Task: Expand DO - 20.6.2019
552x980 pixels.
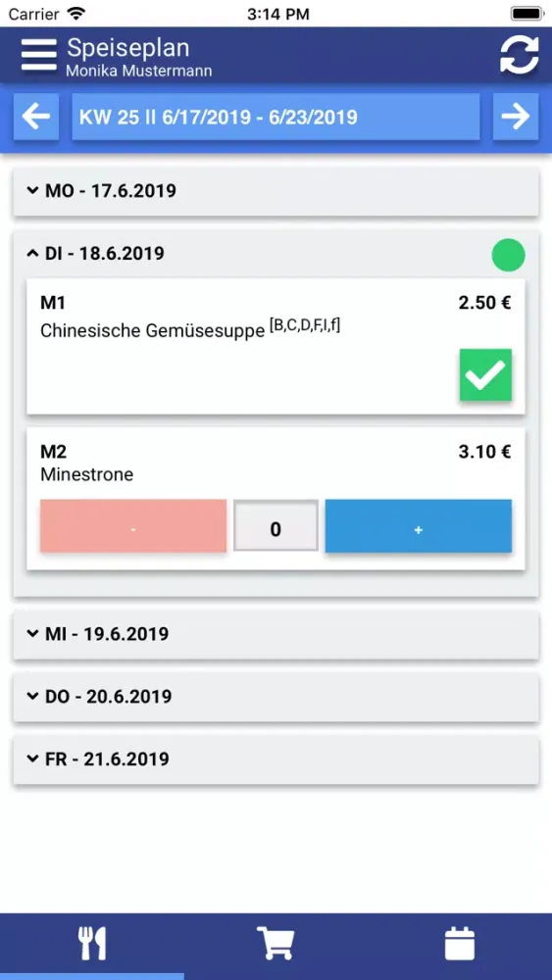Action: pyautogui.click(x=276, y=697)
